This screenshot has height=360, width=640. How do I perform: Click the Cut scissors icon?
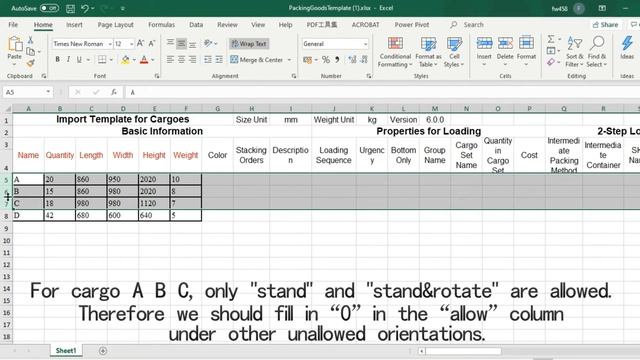pos(31,40)
